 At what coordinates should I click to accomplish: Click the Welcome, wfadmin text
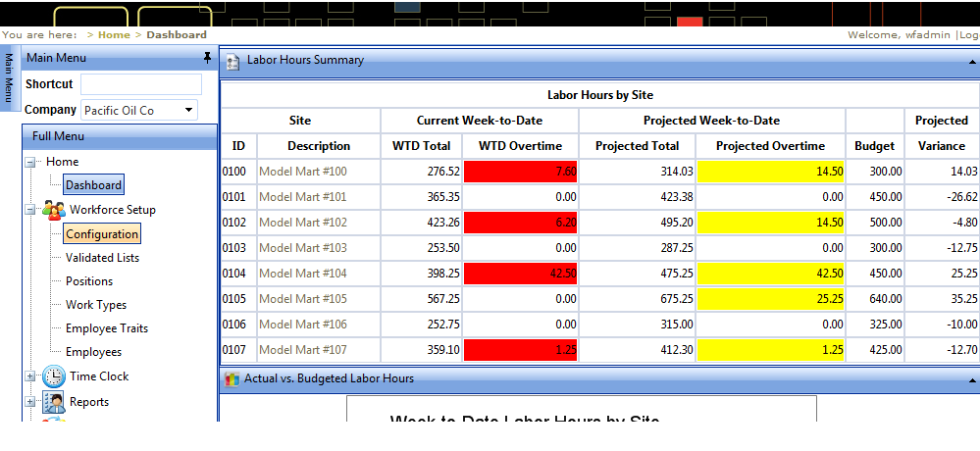pos(899,35)
